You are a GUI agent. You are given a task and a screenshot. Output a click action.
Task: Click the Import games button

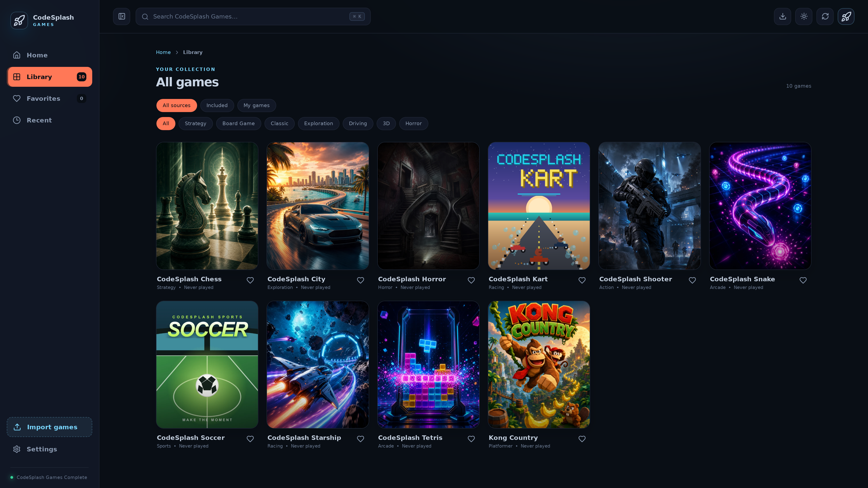[x=50, y=427]
